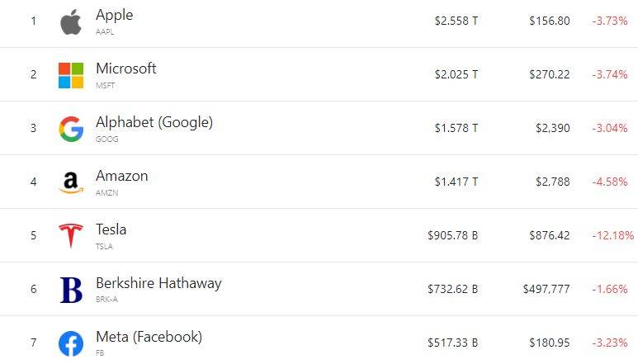
Task: Click the Berkshire Hathaway B logo
Action: [71, 290]
